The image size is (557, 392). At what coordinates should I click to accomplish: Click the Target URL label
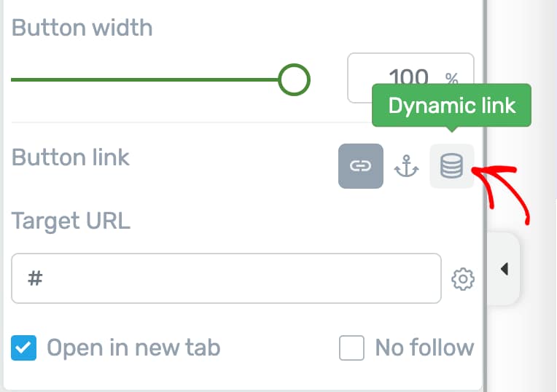pyautogui.click(x=71, y=221)
